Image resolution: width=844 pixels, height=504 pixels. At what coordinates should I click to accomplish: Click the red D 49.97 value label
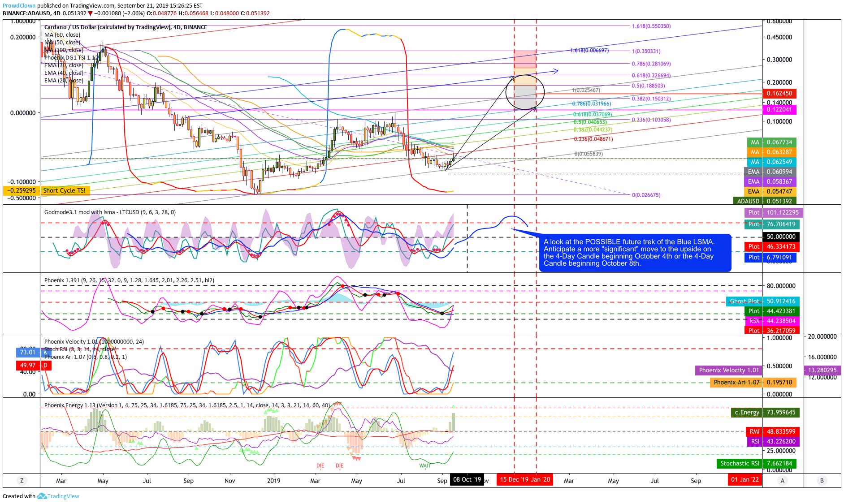pyautogui.click(x=34, y=365)
